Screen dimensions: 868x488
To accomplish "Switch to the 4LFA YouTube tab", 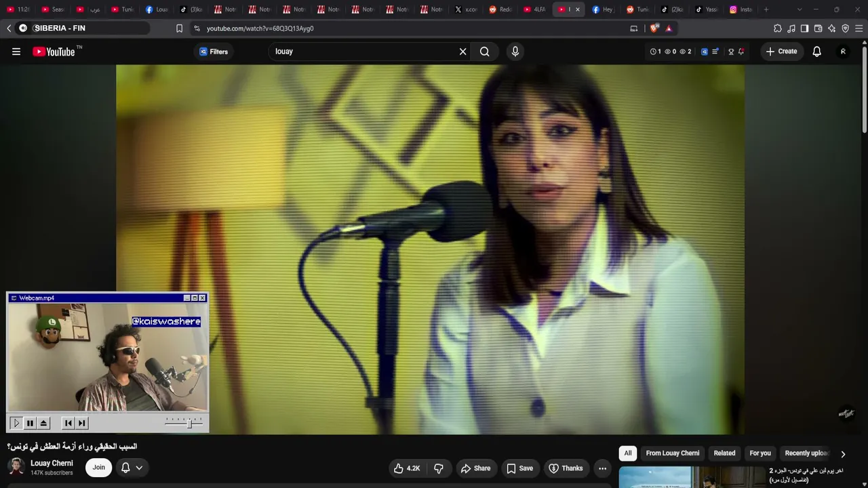I will 536,9.
